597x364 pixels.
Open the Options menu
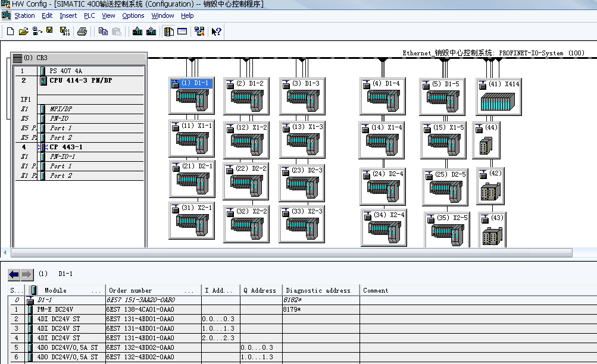[133, 15]
